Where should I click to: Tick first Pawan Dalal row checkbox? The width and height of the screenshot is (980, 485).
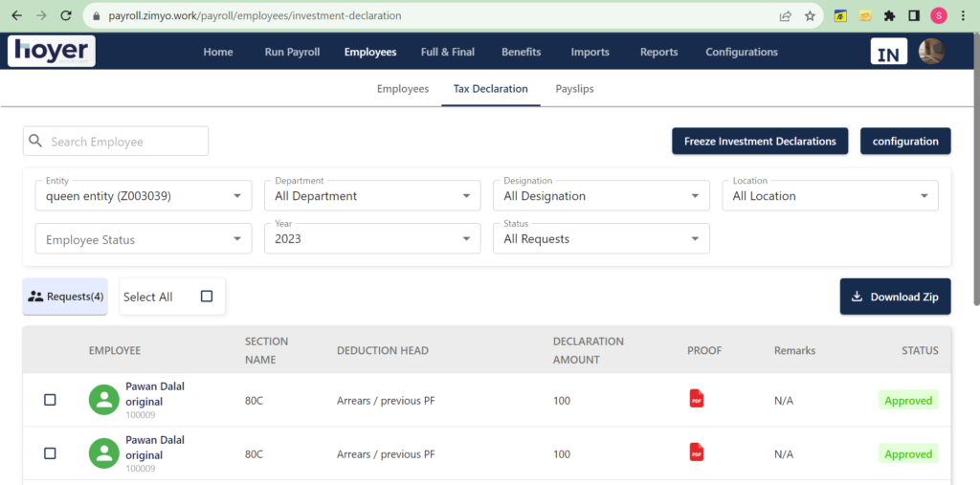[50, 400]
